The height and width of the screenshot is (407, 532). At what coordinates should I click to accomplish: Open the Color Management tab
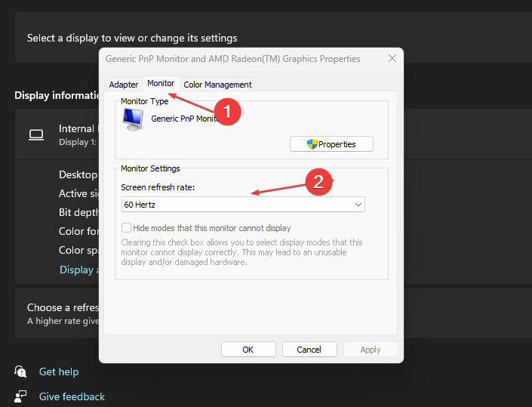point(217,85)
